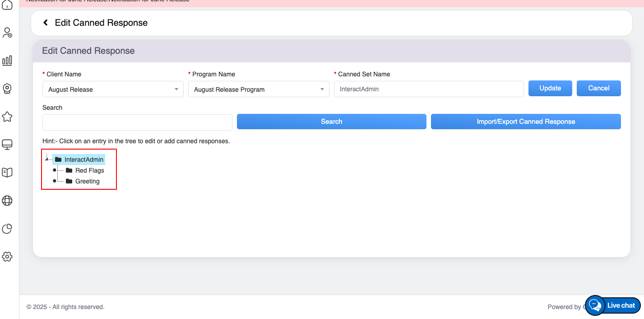Collapse the InteractAdmin tree node triangle
The image size is (644, 319).
46,159
